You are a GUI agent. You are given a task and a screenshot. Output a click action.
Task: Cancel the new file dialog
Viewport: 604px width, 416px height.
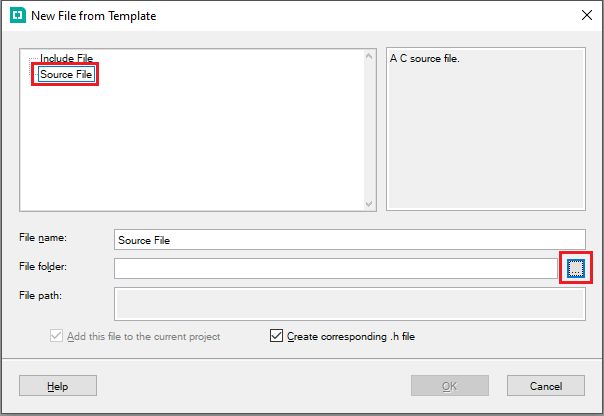point(546,386)
